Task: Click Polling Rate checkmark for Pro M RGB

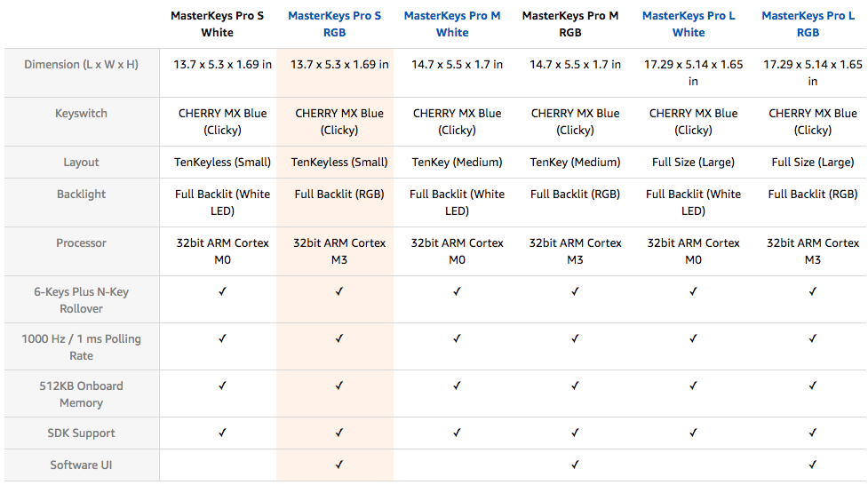Action: 575,338
